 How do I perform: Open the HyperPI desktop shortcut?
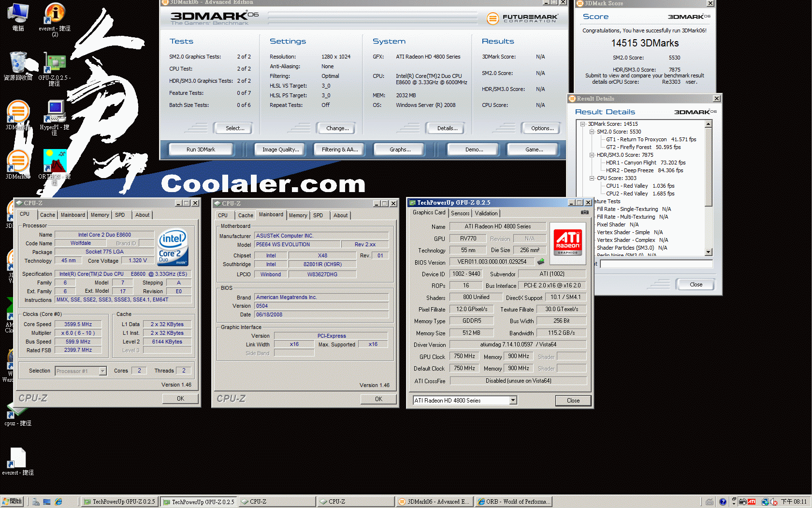point(55,112)
